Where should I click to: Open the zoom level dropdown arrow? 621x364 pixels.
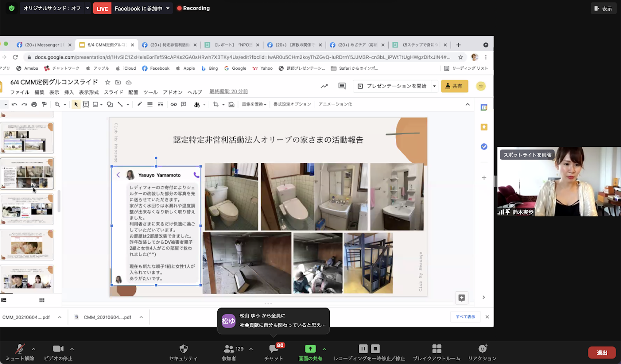(65, 104)
